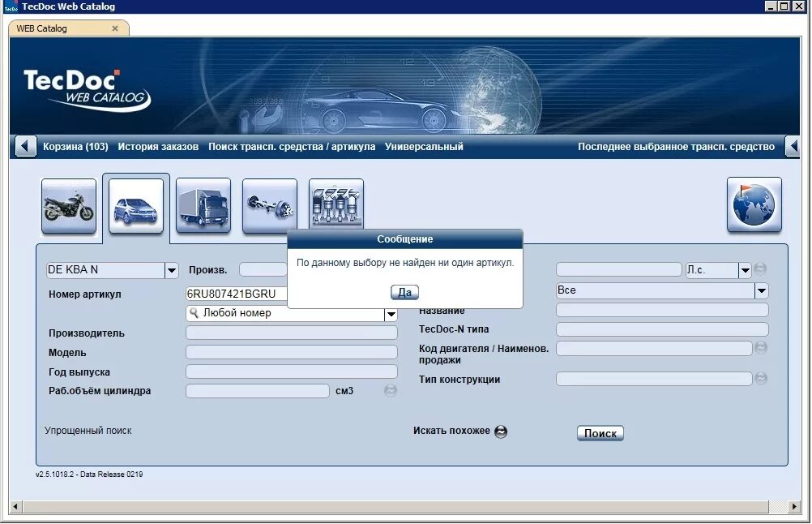Click the Название input field
The image size is (812, 524).
point(662,310)
